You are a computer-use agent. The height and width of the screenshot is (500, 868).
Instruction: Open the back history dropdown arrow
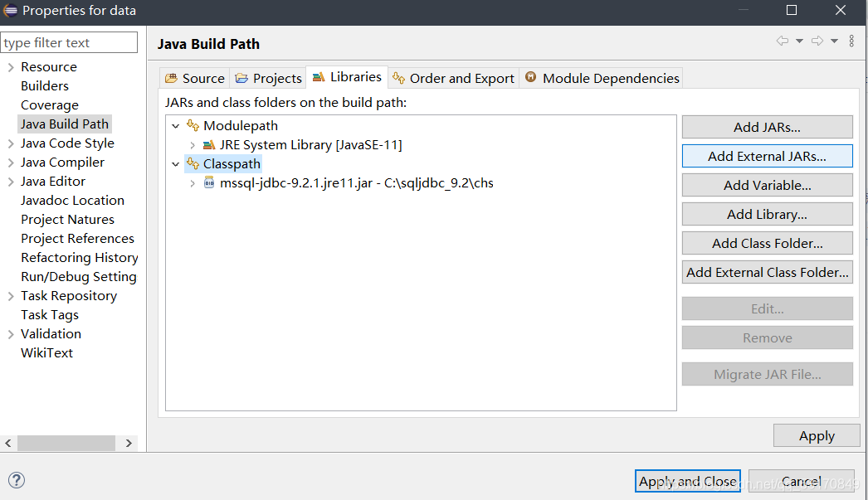pos(799,41)
